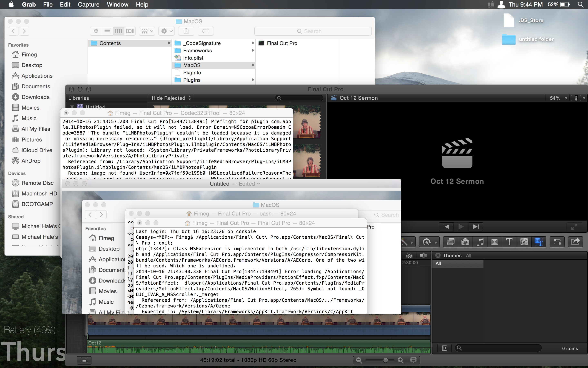The width and height of the screenshot is (588, 368).
Task: Hide the Themes browser sidebar
Action: (x=444, y=348)
